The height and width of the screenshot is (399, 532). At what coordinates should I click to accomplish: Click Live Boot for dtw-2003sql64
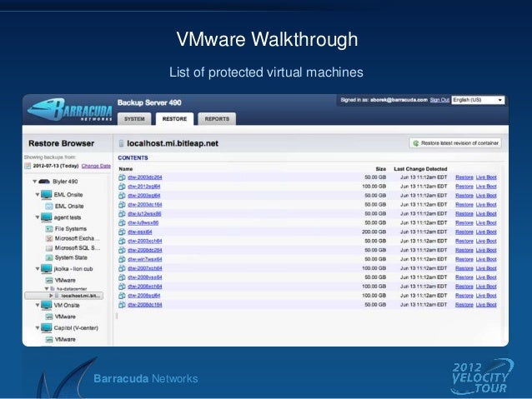pyautogui.click(x=486, y=196)
